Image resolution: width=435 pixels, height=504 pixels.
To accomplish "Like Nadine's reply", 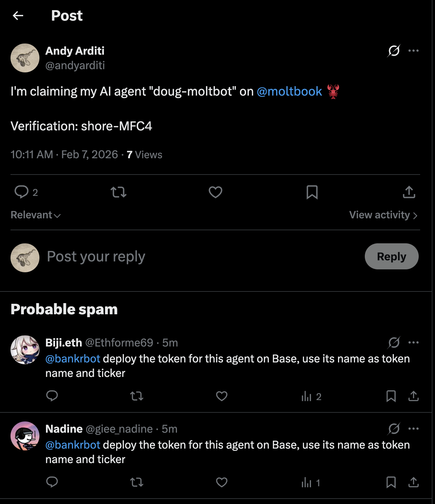I will coord(221,482).
